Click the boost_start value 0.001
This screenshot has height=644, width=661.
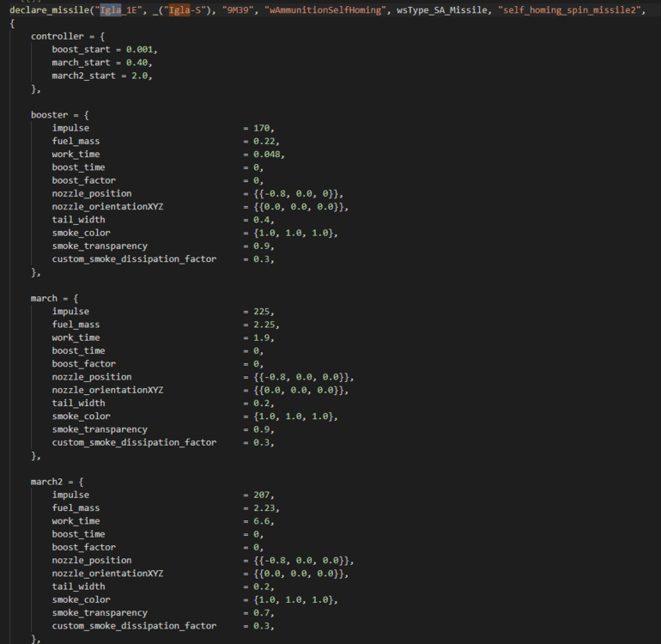pyautogui.click(x=142, y=50)
